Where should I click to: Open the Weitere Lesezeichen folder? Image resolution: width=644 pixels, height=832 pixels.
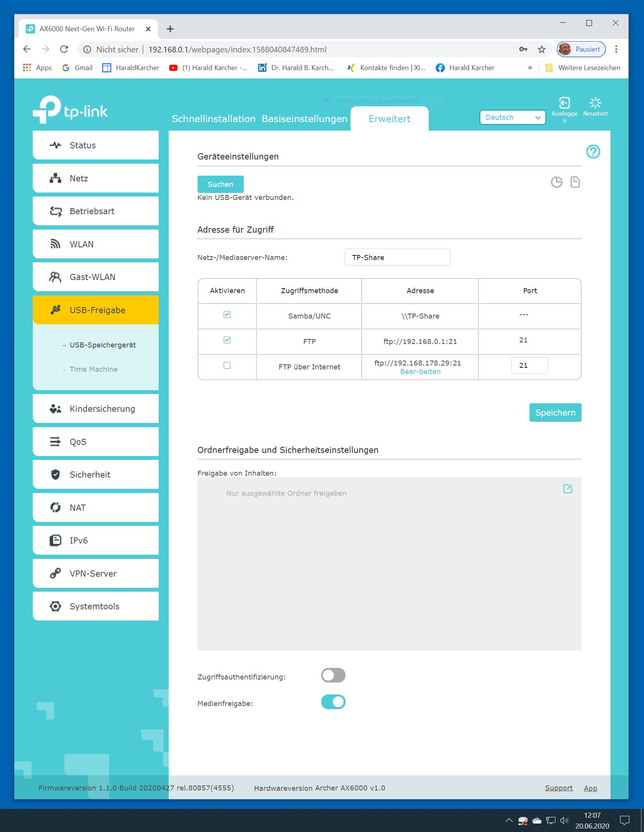click(583, 68)
